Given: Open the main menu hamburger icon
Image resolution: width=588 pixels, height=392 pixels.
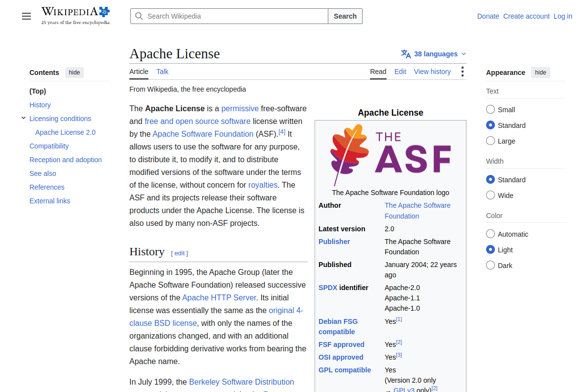Looking at the screenshot, I should pyautogui.click(x=26, y=16).
